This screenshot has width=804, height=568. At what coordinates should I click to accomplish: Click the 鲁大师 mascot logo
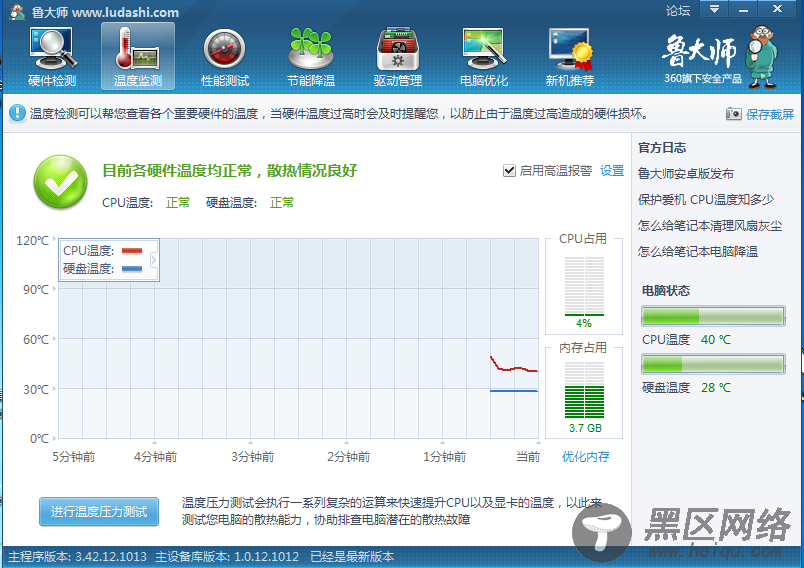tap(762, 57)
